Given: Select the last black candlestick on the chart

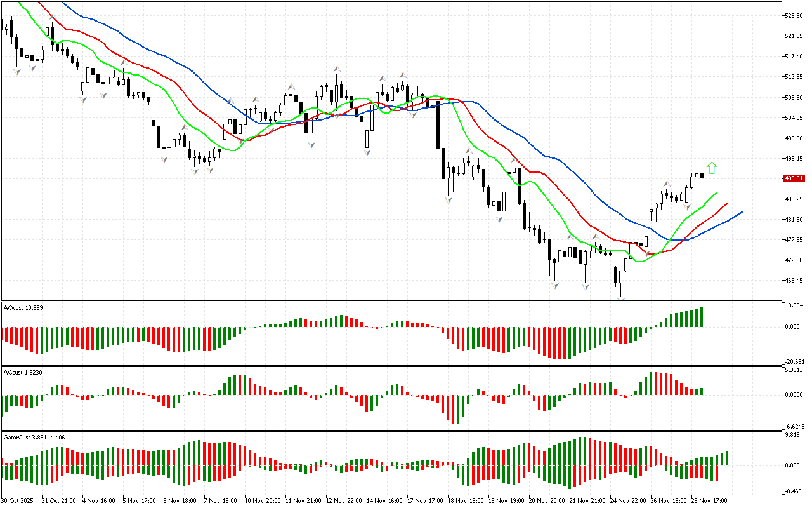Looking at the screenshot, I should (702, 176).
